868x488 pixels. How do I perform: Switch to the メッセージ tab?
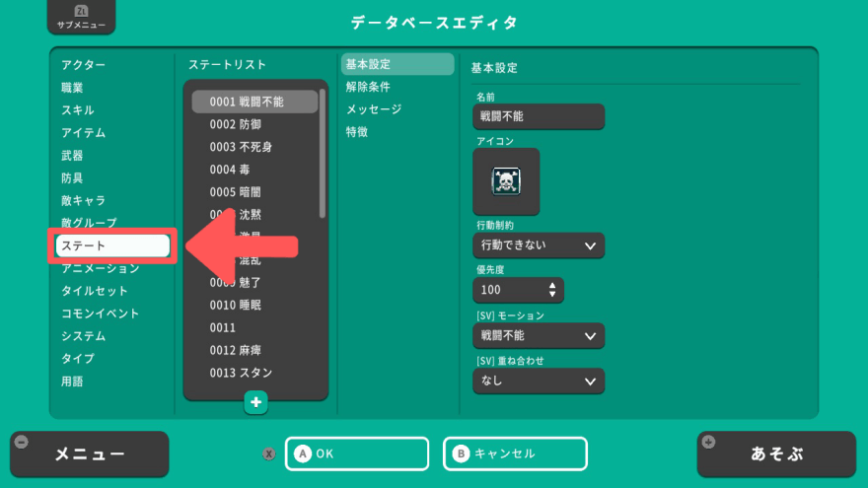click(374, 109)
